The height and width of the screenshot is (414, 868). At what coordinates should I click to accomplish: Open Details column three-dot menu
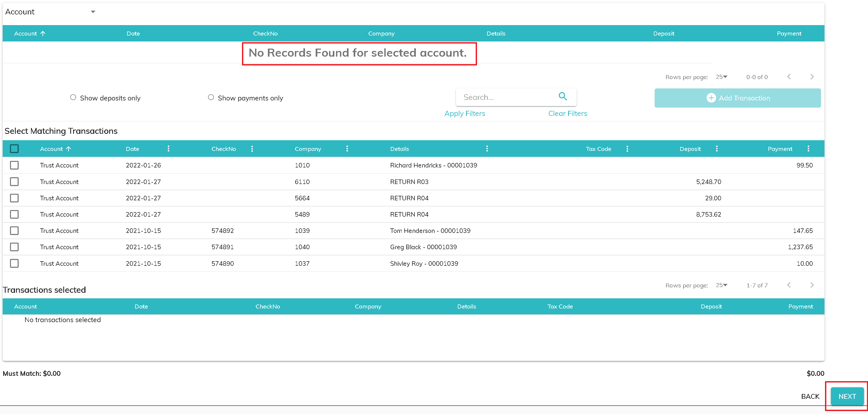487,149
